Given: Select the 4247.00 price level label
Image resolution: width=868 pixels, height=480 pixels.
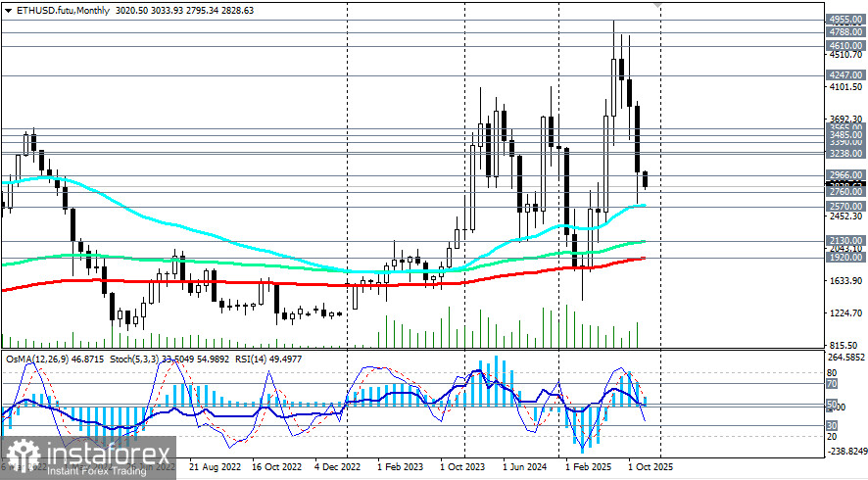Looking at the screenshot, I should (845, 74).
